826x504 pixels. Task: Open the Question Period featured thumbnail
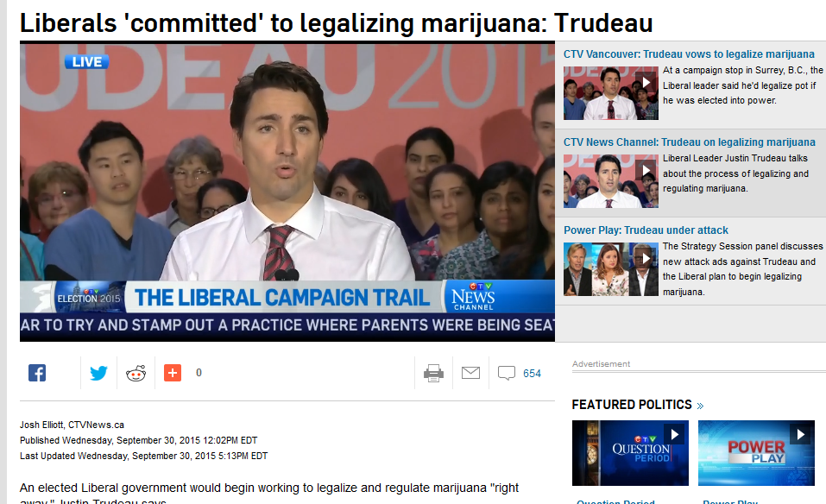(x=630, y=453)
